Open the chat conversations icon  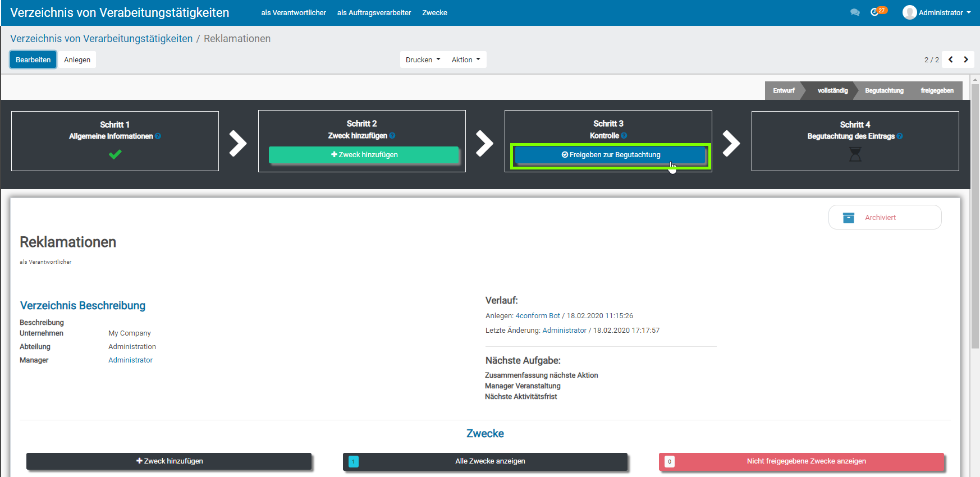pos(855,12)
